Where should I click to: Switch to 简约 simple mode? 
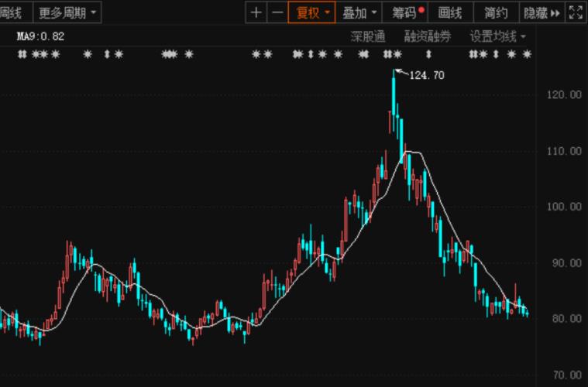496,12
